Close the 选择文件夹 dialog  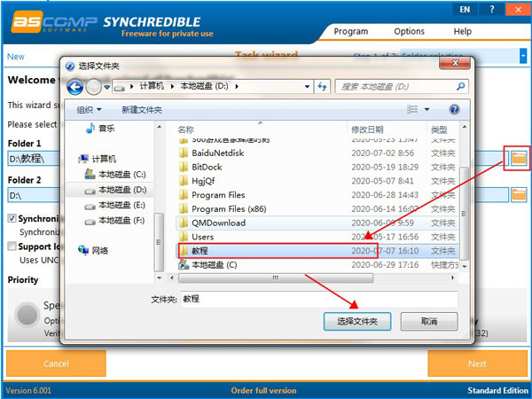456,63
